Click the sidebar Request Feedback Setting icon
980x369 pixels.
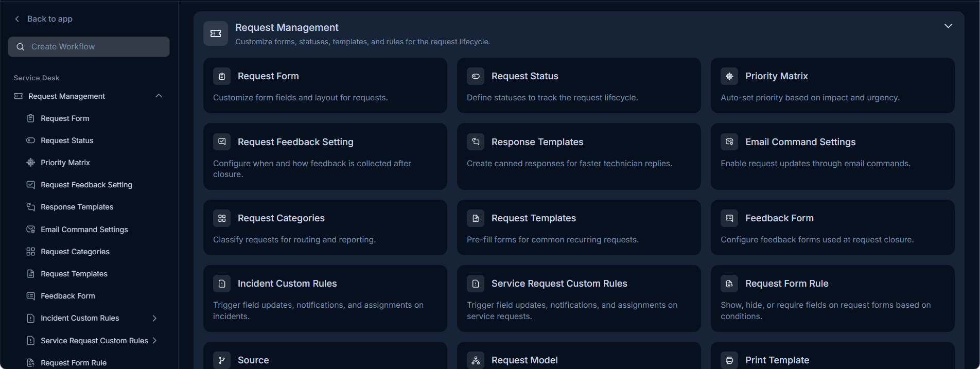click(x=31, y=185)
